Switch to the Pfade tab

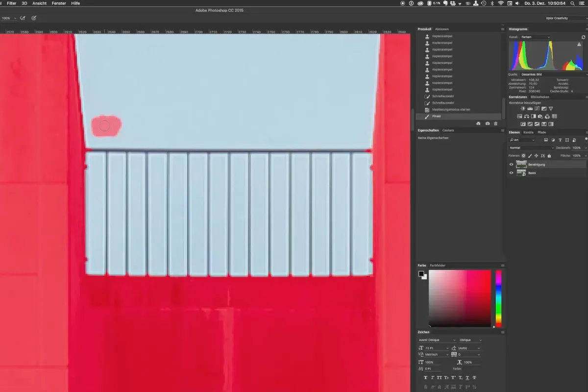point(541,132)
